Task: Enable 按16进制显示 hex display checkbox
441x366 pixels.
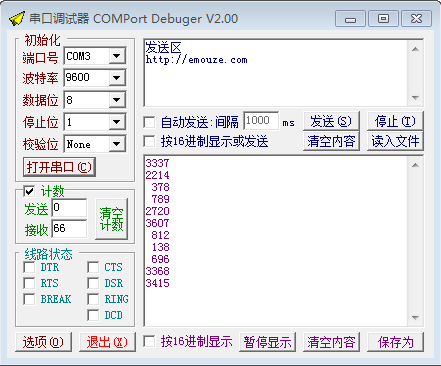Action: 149,341
